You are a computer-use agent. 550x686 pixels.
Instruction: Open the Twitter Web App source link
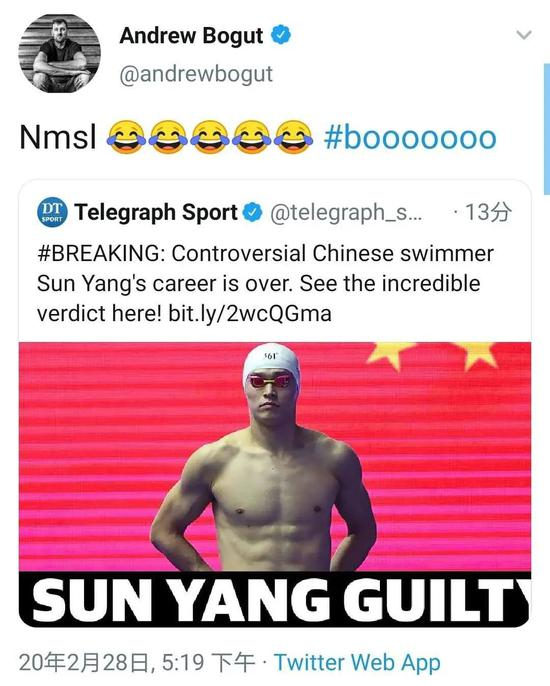(x=357, y=663)
